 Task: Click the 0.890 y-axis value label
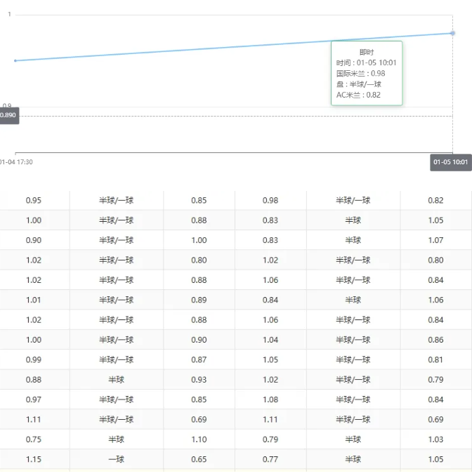tap(8, 115)
